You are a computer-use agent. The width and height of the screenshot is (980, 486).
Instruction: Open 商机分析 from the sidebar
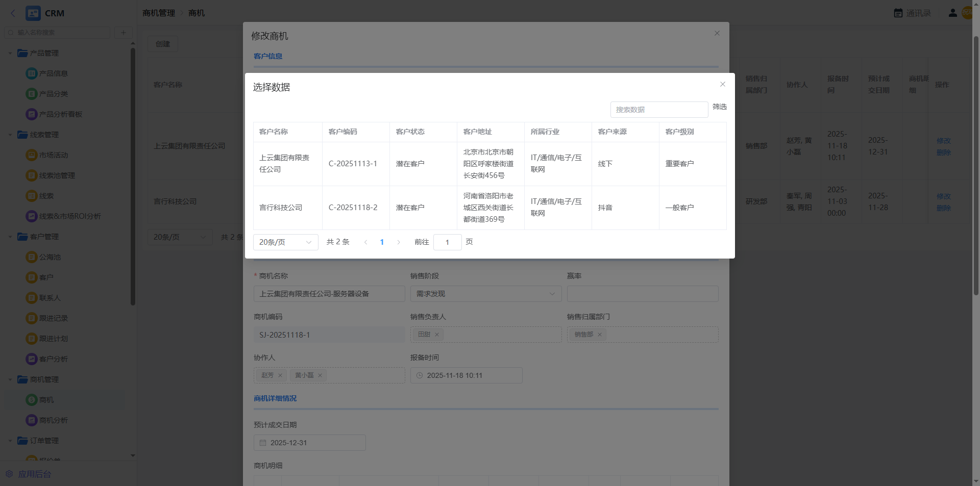coord(53,420)
